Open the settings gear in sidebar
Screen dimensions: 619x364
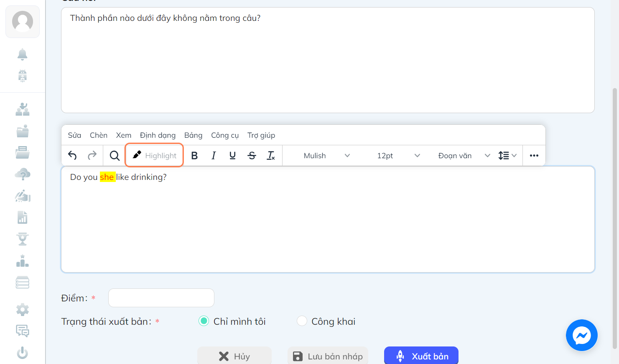(23, 309)
